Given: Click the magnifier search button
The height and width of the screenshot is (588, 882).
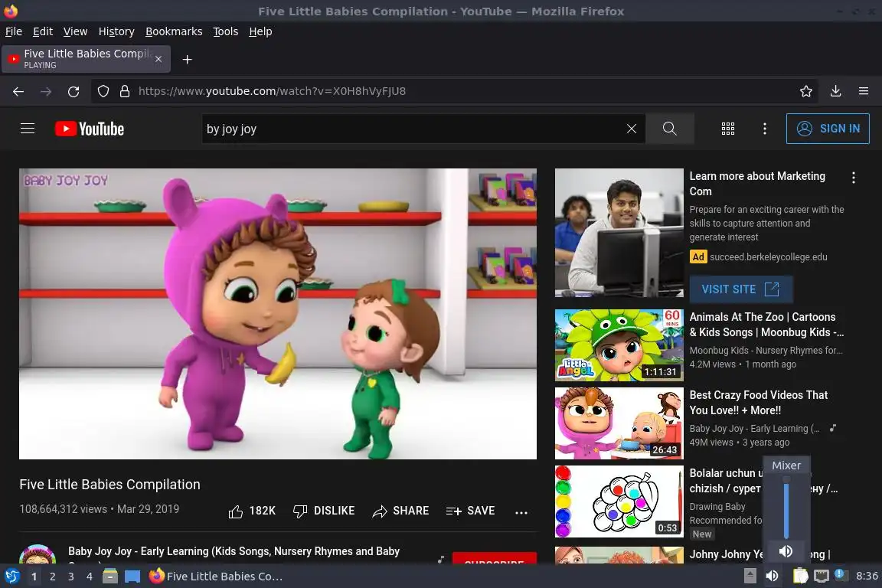Looking at the screenshot, I should [669, 129].
